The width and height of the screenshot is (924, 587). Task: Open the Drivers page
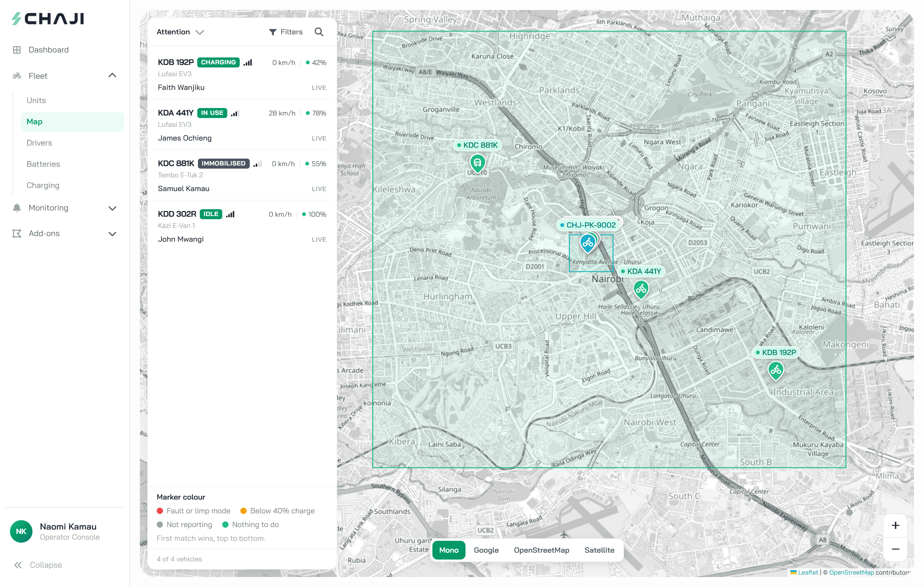[x=72, y=143]
